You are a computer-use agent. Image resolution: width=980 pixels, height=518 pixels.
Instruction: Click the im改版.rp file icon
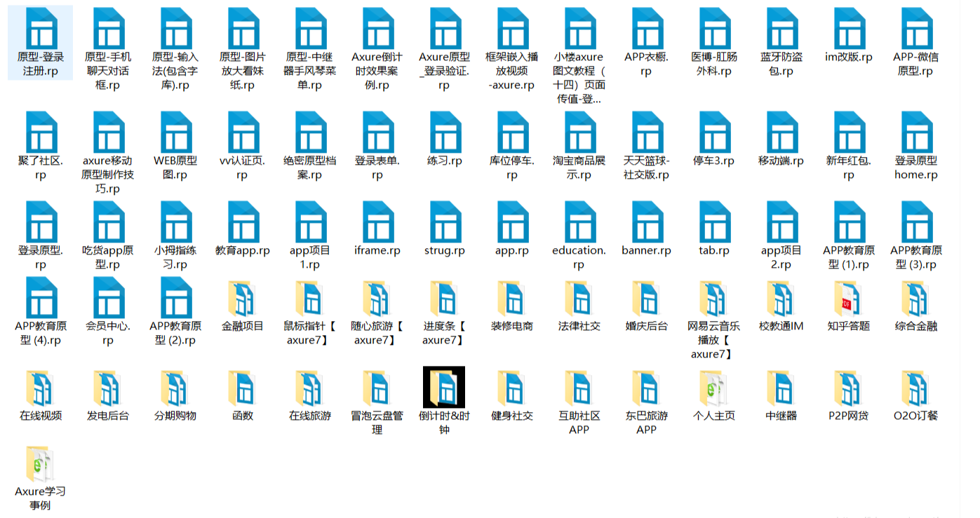point(850,28)
